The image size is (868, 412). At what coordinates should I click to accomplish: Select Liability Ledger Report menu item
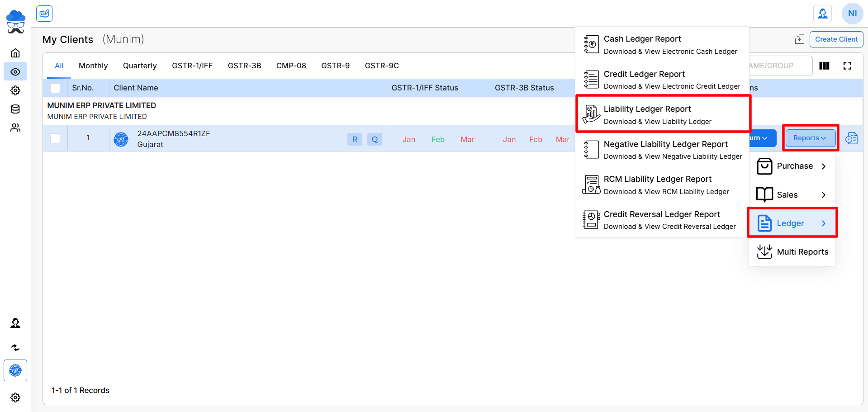coord(663,114)
